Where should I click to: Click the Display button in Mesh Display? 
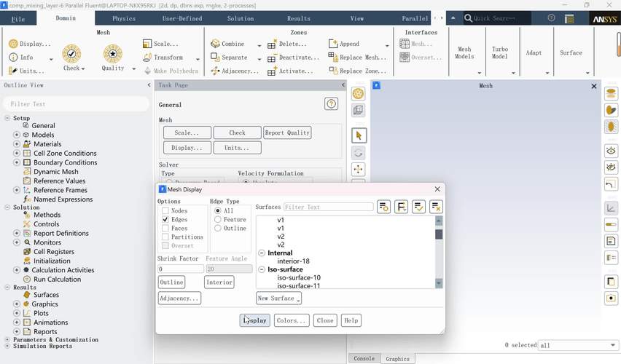pos(254,320)
